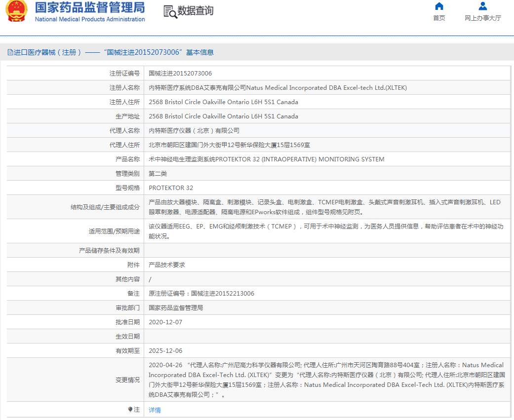Select 产品技术要求 attachment value

click(167, 265)
